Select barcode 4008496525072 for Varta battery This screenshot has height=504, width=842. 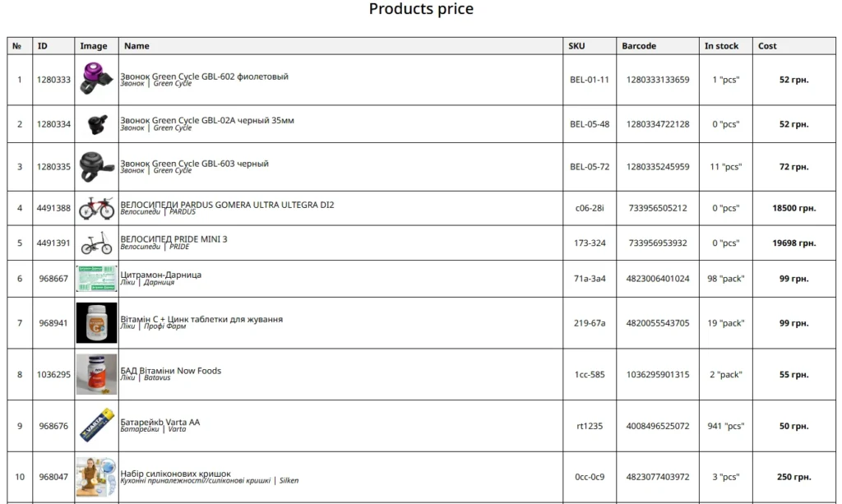pos(658,426)
